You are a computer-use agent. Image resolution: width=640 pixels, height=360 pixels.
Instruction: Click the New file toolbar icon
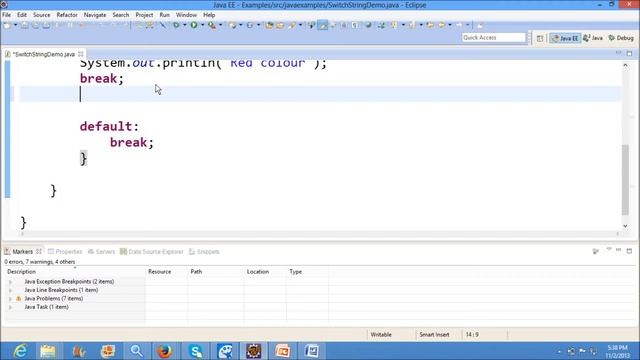[7, 25]
